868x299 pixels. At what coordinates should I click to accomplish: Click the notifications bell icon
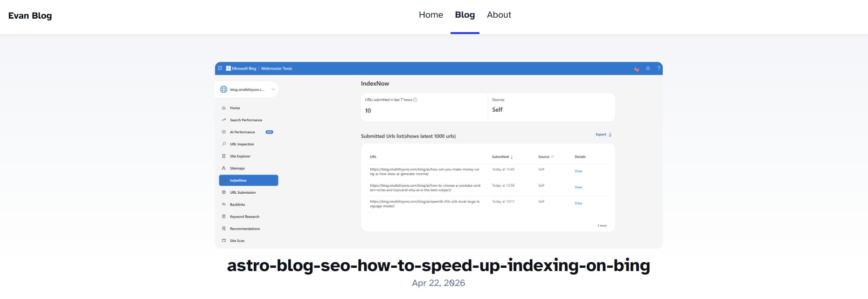647,68
